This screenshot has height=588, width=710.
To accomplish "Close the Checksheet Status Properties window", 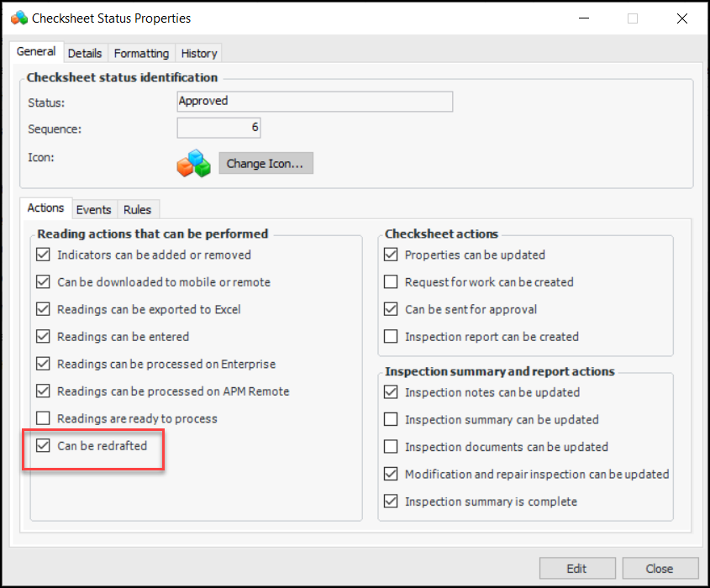I will (682, 18).
